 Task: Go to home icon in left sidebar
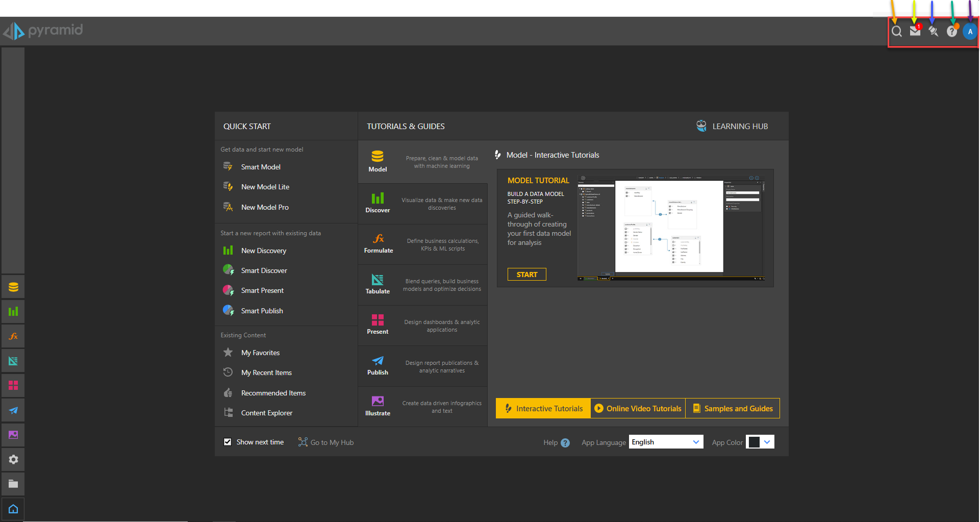pos(13,509)
